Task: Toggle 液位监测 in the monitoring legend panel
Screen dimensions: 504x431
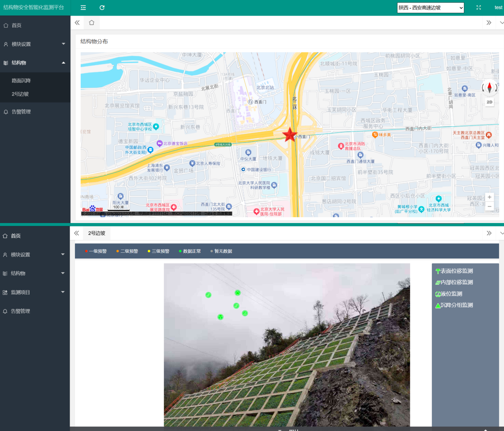Action: click(x=449, y=294)
